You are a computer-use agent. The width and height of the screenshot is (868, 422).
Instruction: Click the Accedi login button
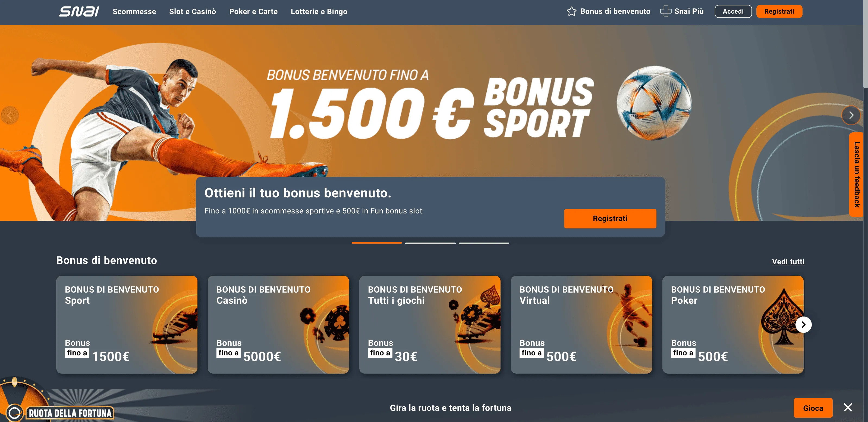tap(733, 11)
